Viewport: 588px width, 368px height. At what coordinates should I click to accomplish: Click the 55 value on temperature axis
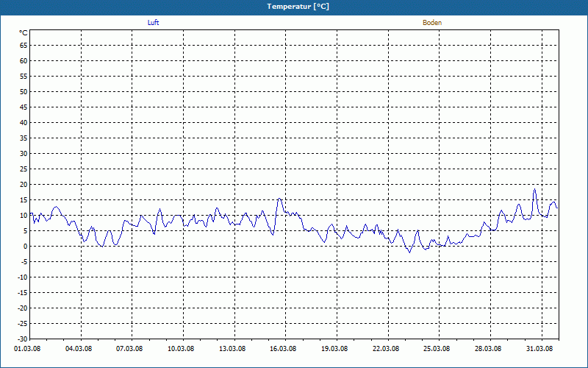tap(24, 77)
